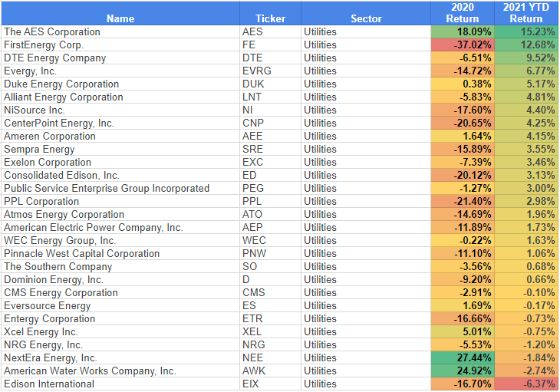Select the SRE ticker cell

point(270,150)
